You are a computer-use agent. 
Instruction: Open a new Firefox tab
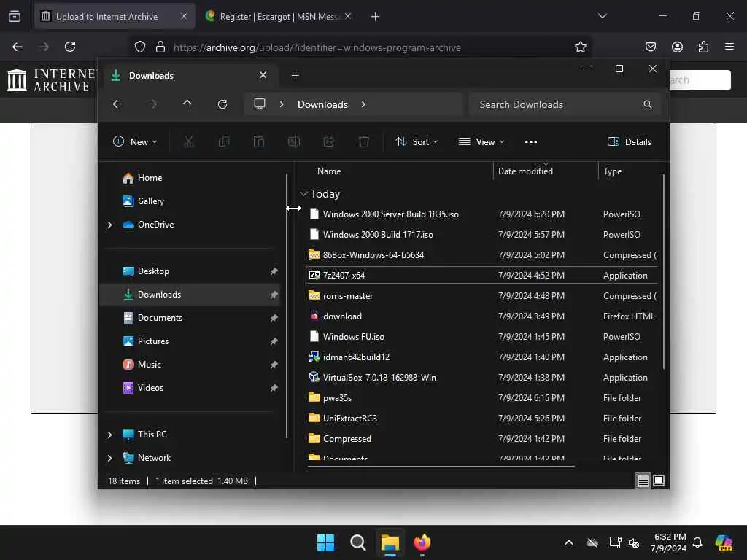(x=376, y=17)
